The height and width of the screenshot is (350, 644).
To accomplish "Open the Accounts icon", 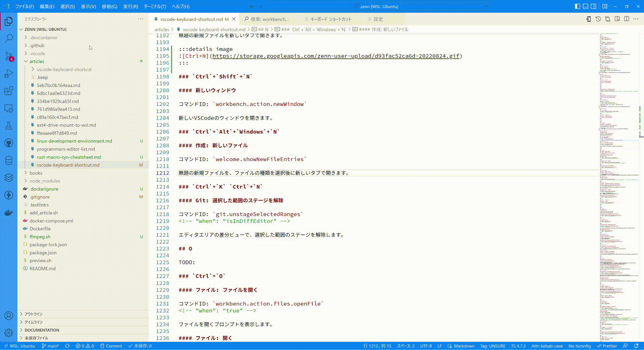I will pyautogui.click(x=9, y=315).
